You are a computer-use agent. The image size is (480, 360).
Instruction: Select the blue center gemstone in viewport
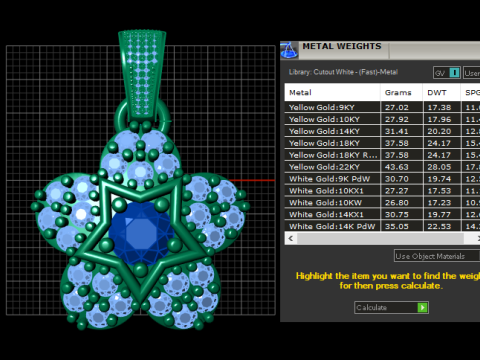coord(141,232)
